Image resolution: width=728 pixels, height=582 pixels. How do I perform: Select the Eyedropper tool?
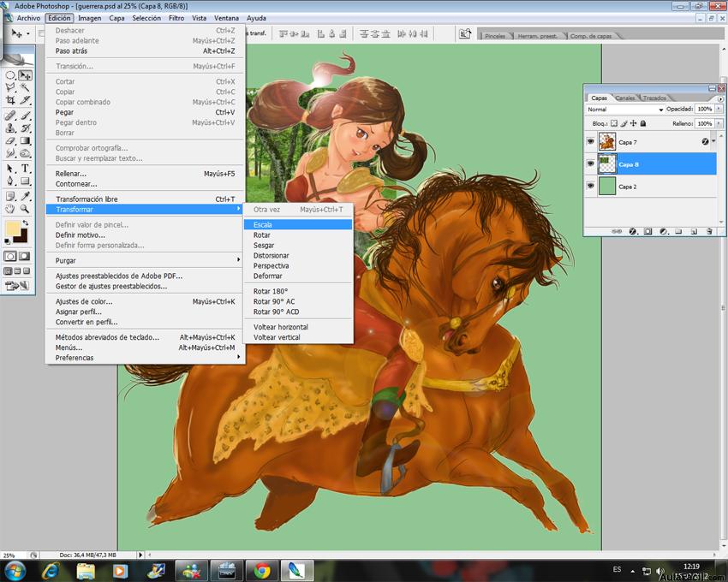pyautogui.click(x=25, y=196)
